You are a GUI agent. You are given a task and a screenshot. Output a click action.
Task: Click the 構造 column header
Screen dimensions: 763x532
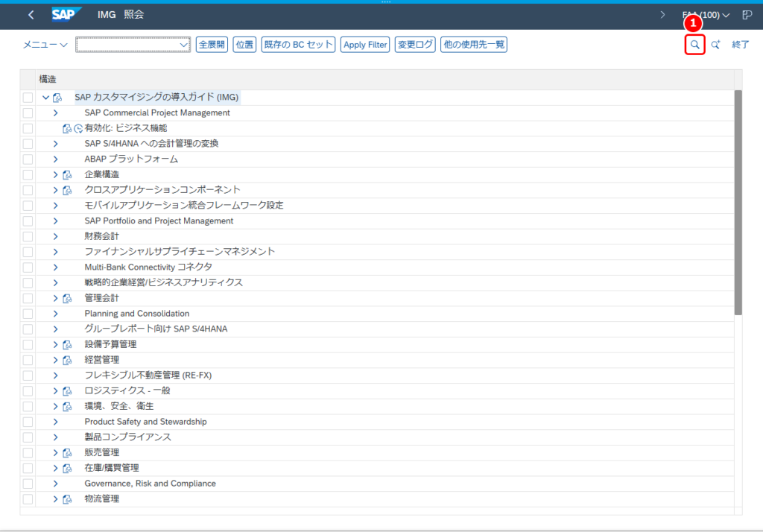pyautogui.click(x=385, y=79)
